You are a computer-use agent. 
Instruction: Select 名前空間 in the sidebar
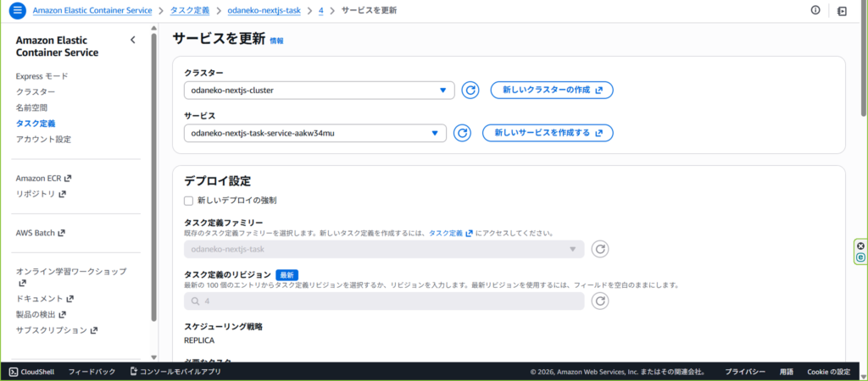point(31,108)
